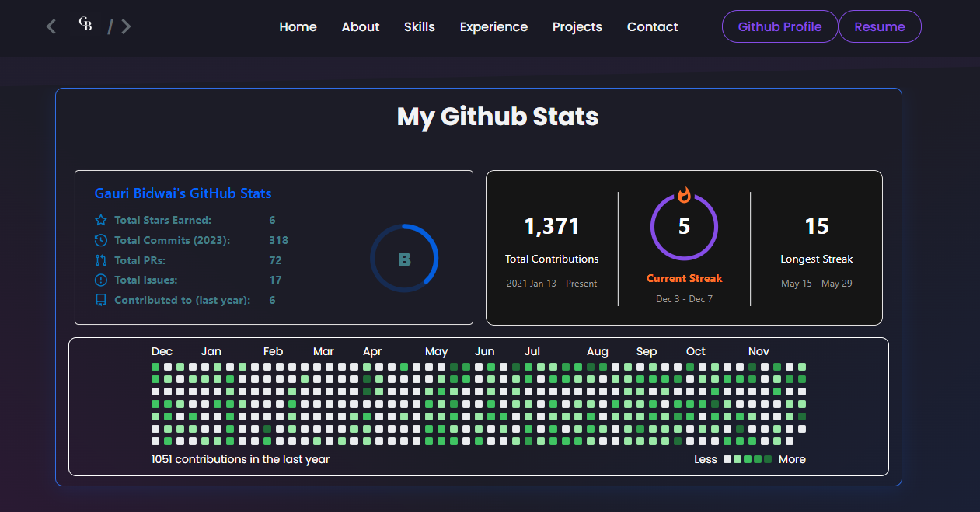Click the GB logo in the header
This screenshot has height=512, width=980.
pyautogui.click(x=85, y=24)
